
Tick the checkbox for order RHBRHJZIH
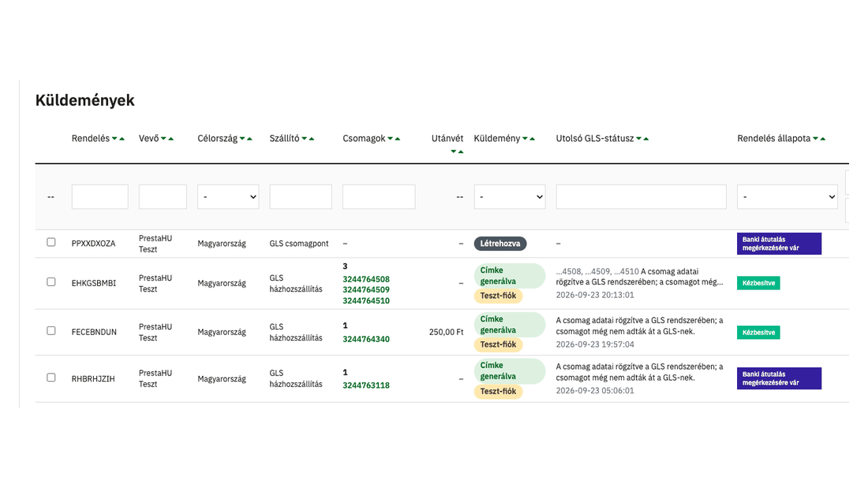51,378
